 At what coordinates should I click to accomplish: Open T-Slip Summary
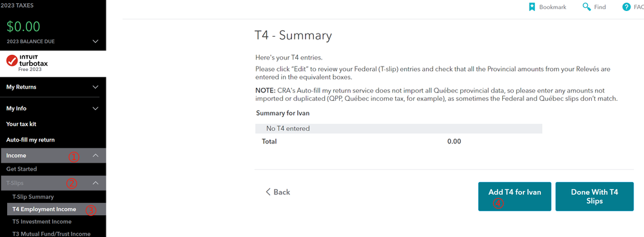[33, 197]
